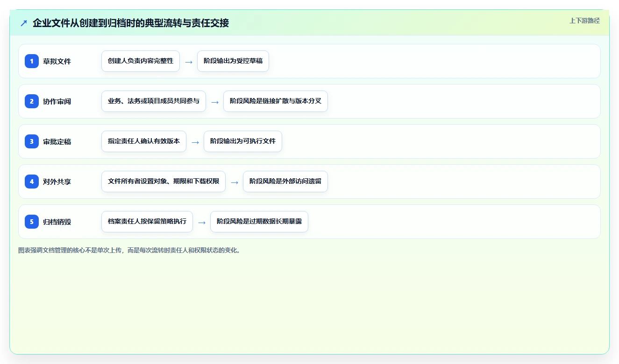The width and height of the screenshot is (619, 364).
Task: Click the 档案责任人按保留策略执行 box
Action: 147,222
